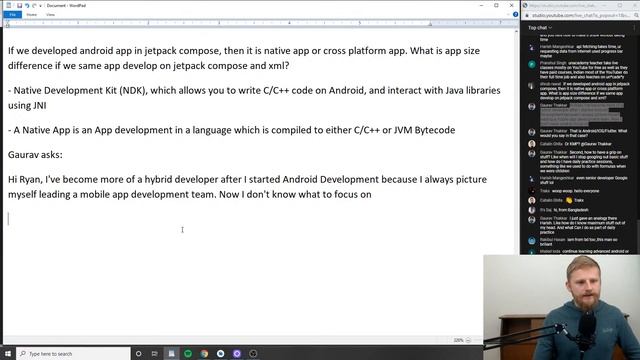Viewport: 640px width, 360px height.
Task: Click the dark OBS-style icon on taskbar
Action: pyautogui.click(x=253, y=353)
